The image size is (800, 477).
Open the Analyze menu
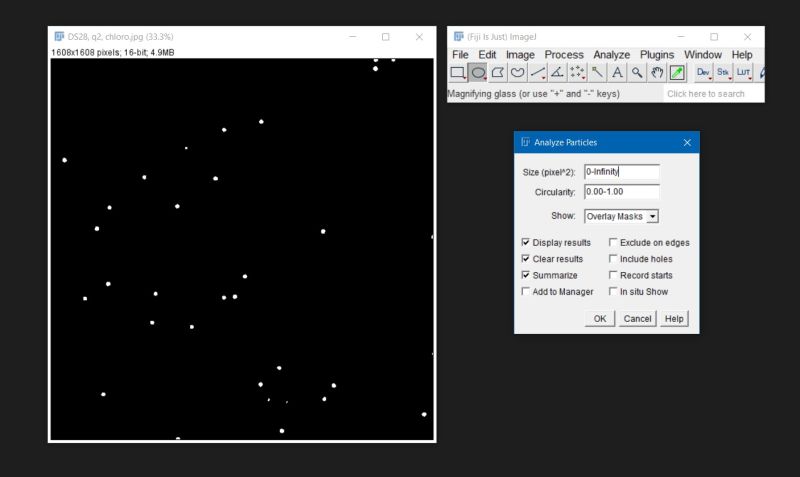611,55
